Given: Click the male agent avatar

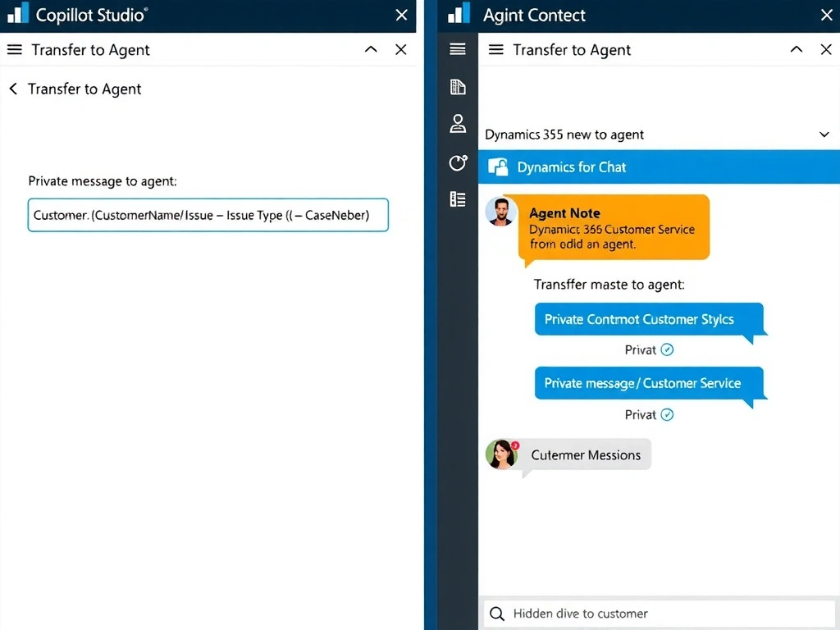Looking at the screenshot, I should point(501,211).
